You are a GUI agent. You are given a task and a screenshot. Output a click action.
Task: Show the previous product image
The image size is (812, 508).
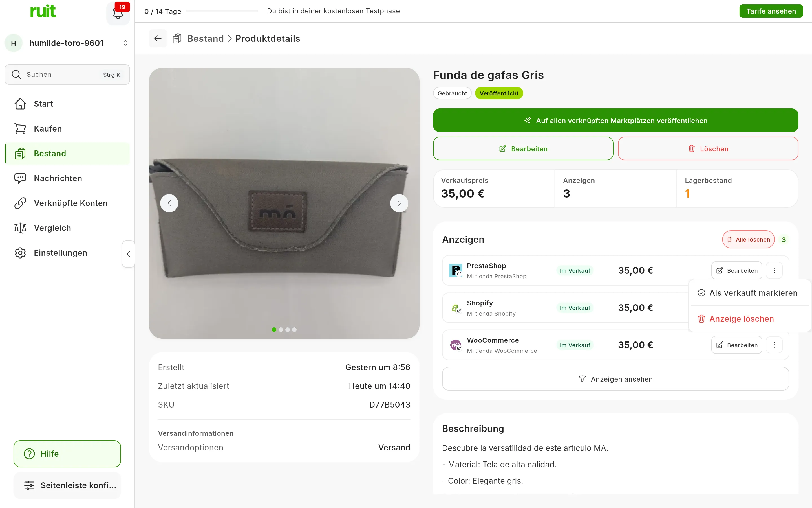(169, 203)
